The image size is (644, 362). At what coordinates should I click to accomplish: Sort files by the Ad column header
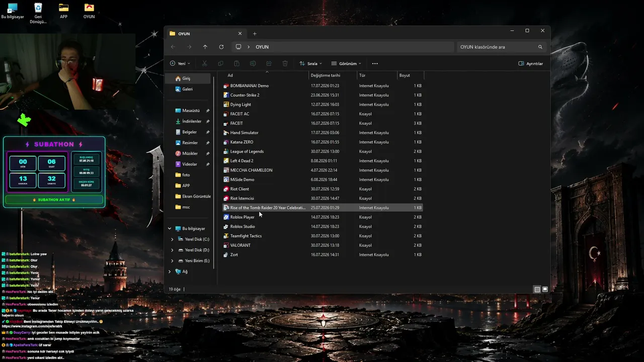[230, 75]
